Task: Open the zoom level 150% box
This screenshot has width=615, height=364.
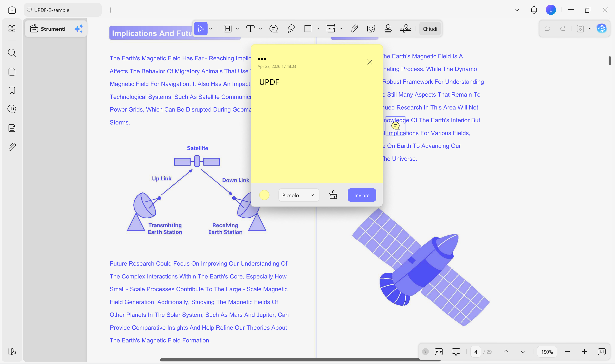Action: pyautogui.click(x=547, y=352)
